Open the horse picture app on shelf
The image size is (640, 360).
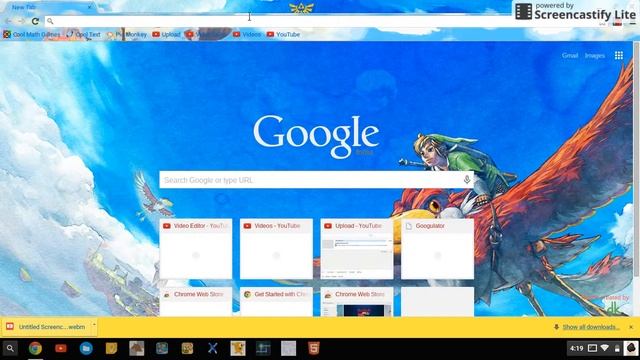(137, 349)
